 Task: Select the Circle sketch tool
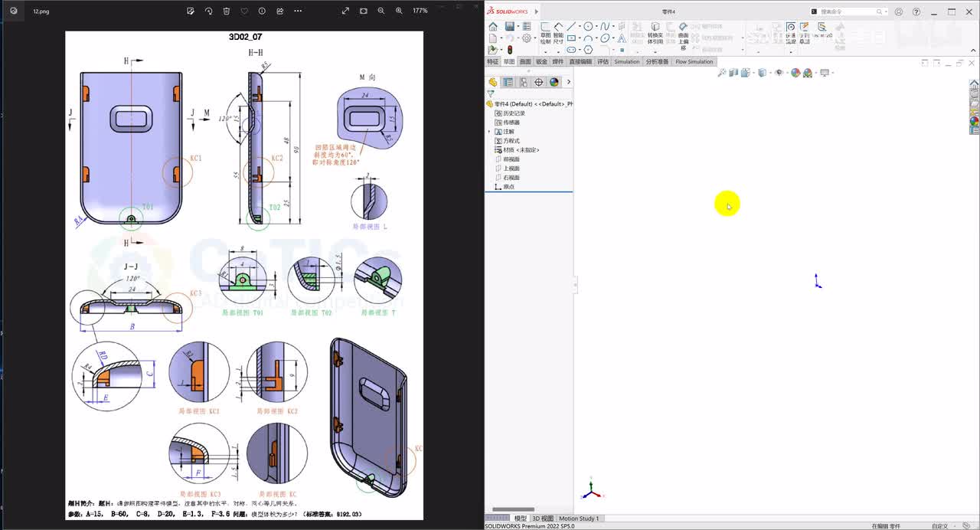click(x=588, y=26)
